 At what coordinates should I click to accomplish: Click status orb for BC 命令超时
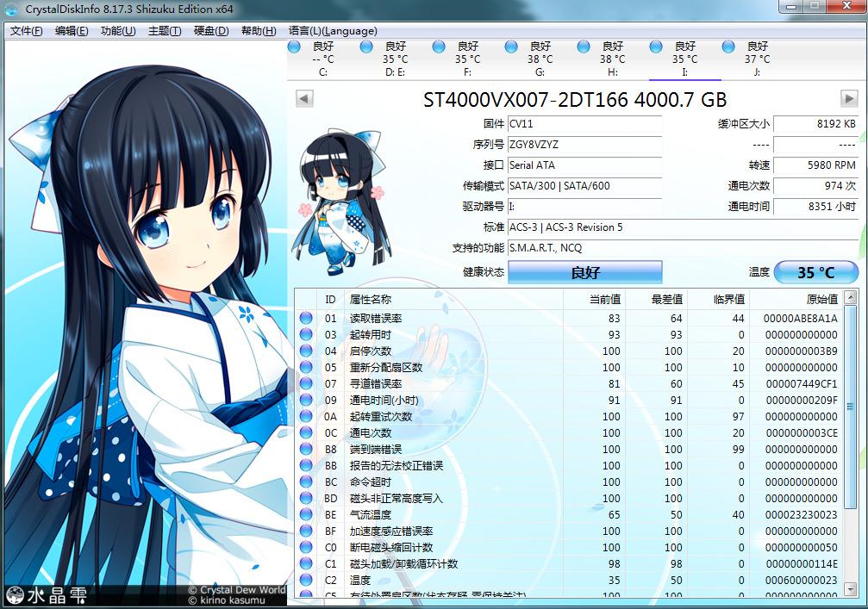[x=306, y=482]
